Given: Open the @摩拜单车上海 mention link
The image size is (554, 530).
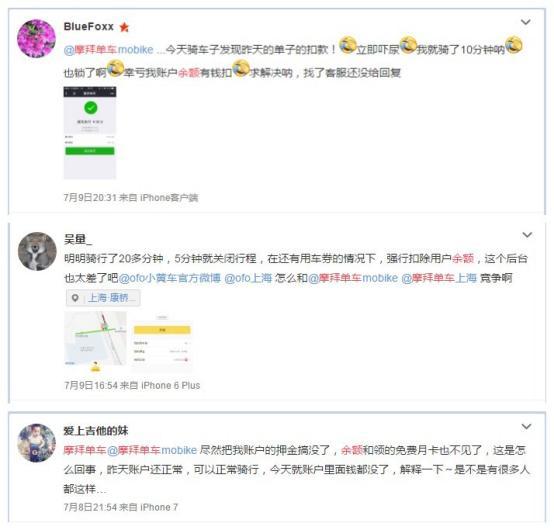Looking at the screenshot, I should click(x=439, y=278).
